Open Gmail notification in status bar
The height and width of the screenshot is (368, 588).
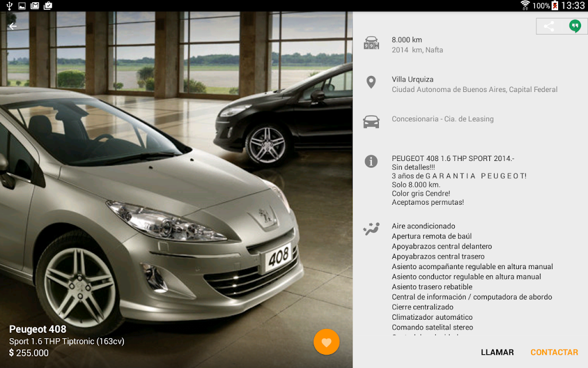(x=35, y=6)
